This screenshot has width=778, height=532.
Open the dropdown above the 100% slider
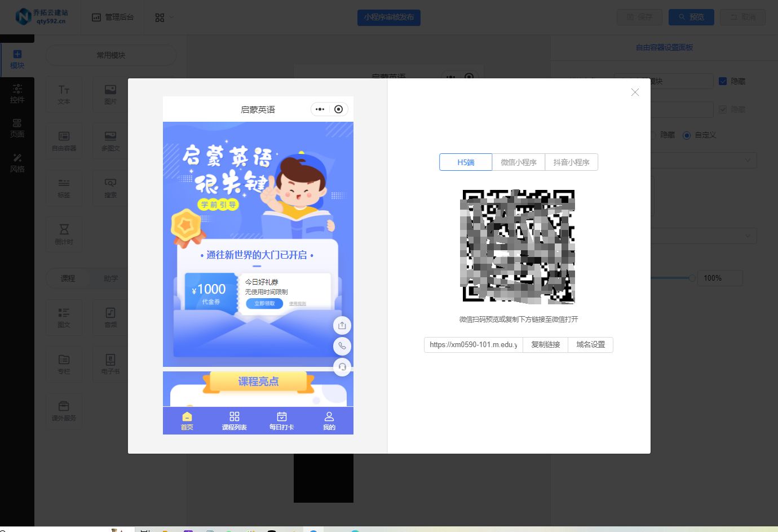tap(705, 236)
